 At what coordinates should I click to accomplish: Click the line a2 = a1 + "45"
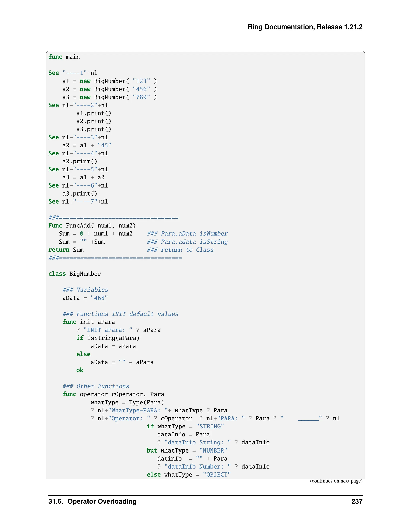87,145
